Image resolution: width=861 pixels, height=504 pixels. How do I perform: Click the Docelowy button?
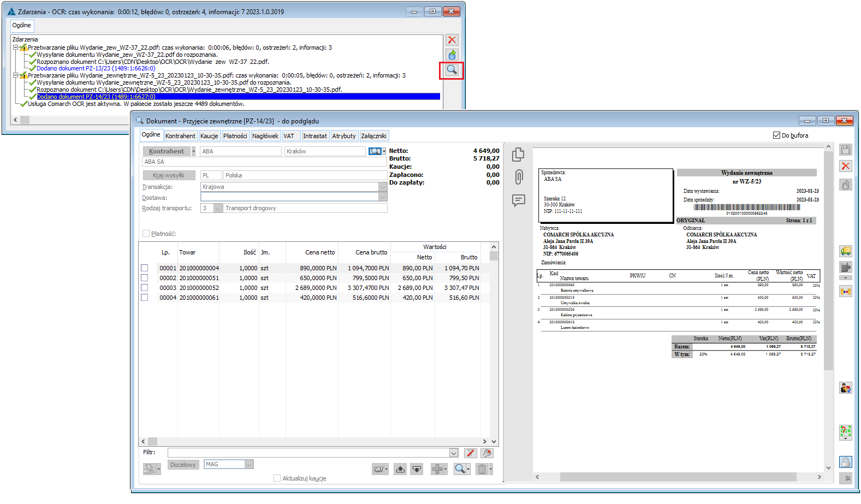point(183,465)
